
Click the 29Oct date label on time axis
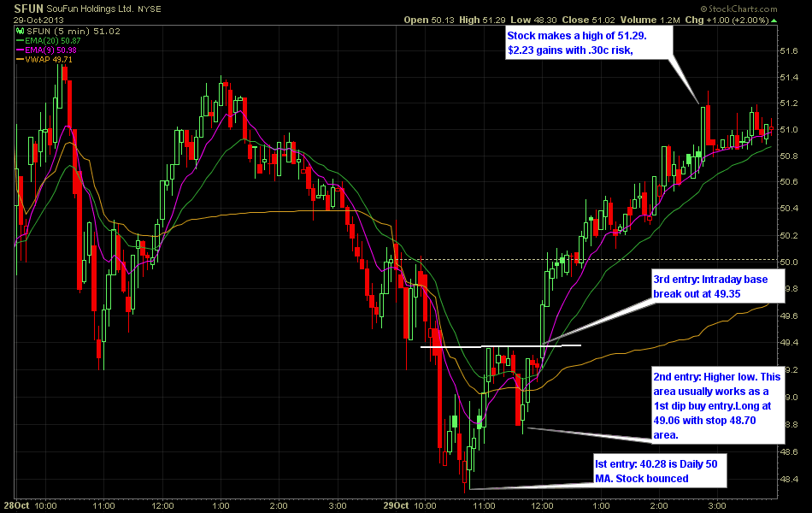(x=396, y=506)
